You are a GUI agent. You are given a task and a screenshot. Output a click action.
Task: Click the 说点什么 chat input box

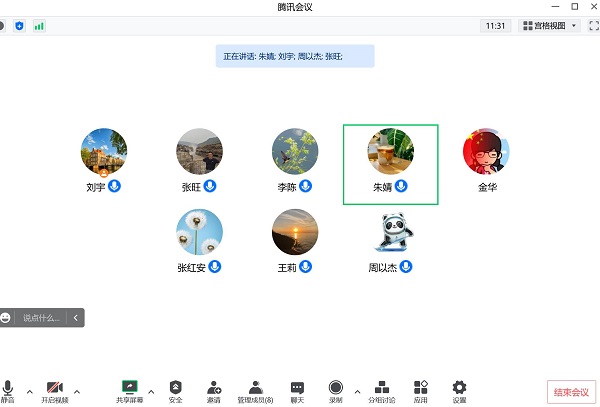(x=42, y=318)
